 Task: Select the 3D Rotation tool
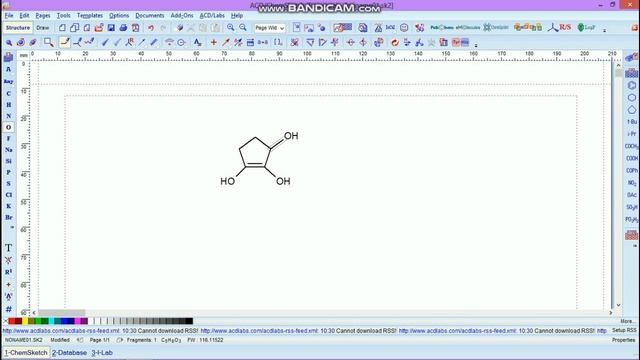point(21,42)
